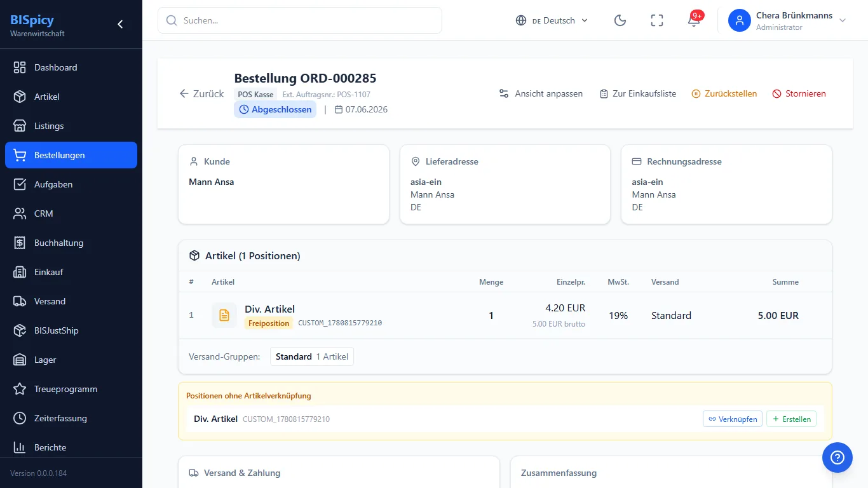Click the Treueprogramm star icon
The width and height of the screenshot is (868, 488).
click(x=20, y=389)
